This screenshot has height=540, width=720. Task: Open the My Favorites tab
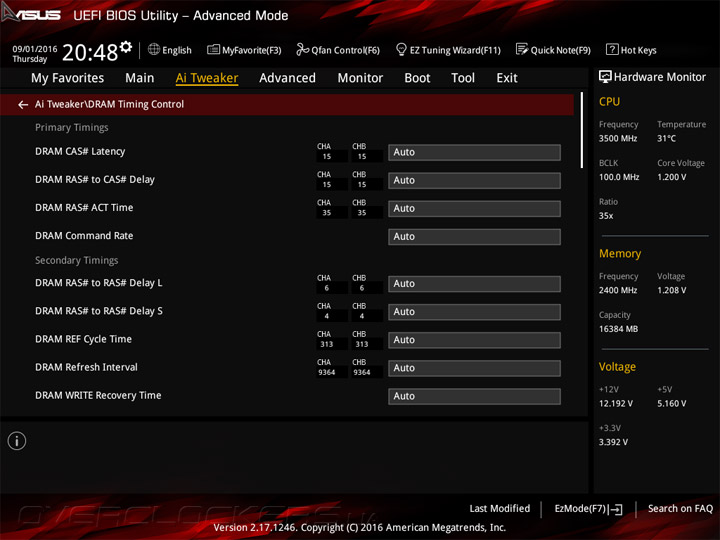coord(68,78)
